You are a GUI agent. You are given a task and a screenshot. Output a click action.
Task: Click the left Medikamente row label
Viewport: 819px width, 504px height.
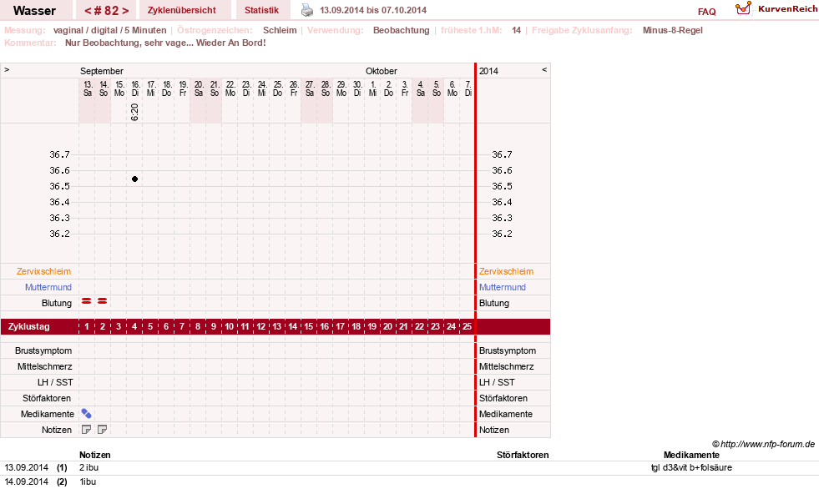[x=48, y=414]
